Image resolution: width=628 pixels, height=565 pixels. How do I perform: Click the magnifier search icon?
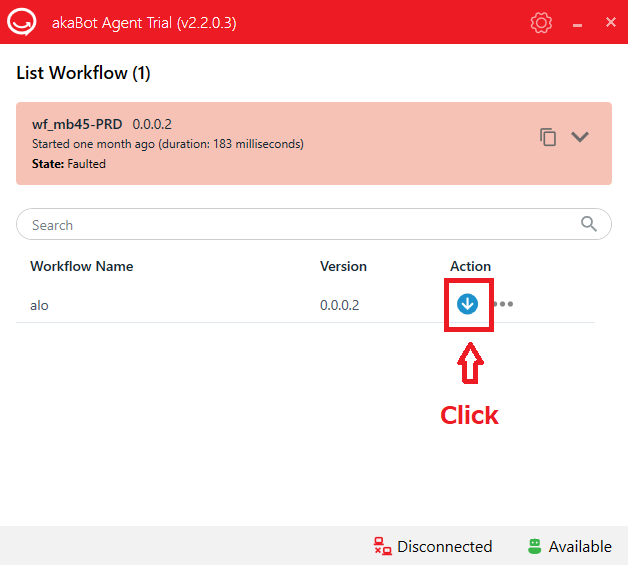(x=588, y=224)
